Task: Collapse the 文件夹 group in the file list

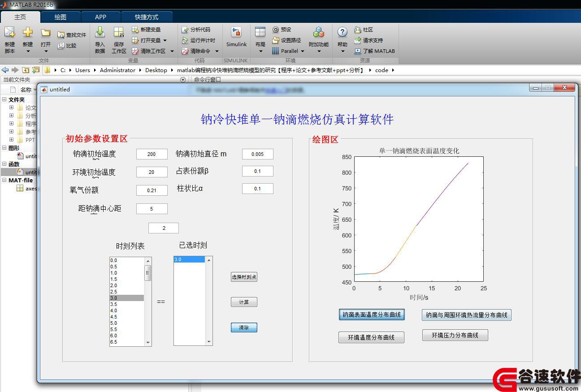Action: pyautogui.click(x=4, y=99)
